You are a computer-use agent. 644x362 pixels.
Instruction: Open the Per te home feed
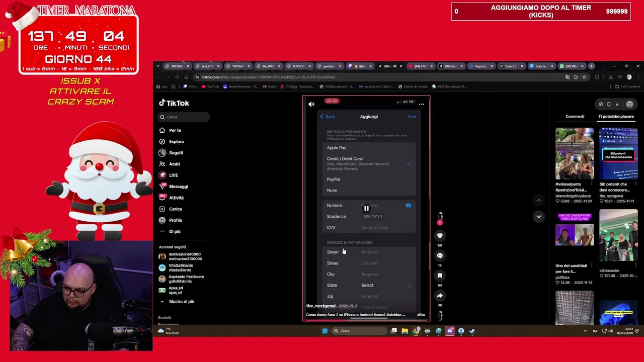[170, 130]
